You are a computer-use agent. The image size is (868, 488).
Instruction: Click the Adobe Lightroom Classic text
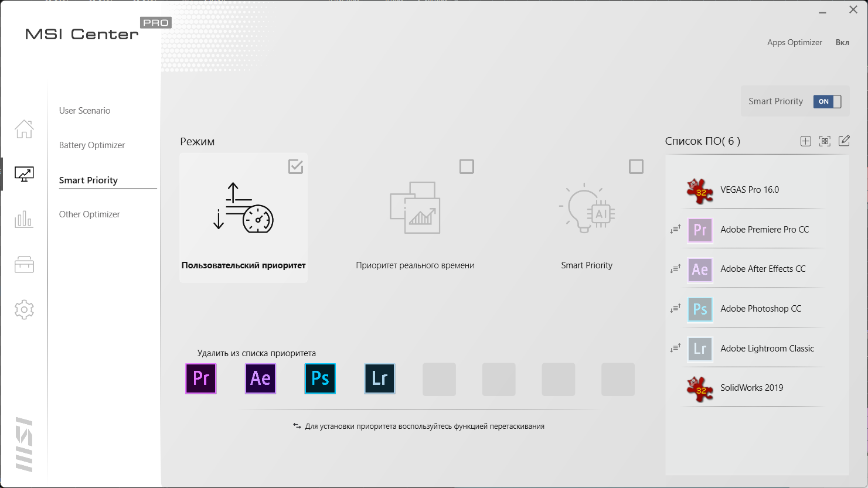pos(767,349)
